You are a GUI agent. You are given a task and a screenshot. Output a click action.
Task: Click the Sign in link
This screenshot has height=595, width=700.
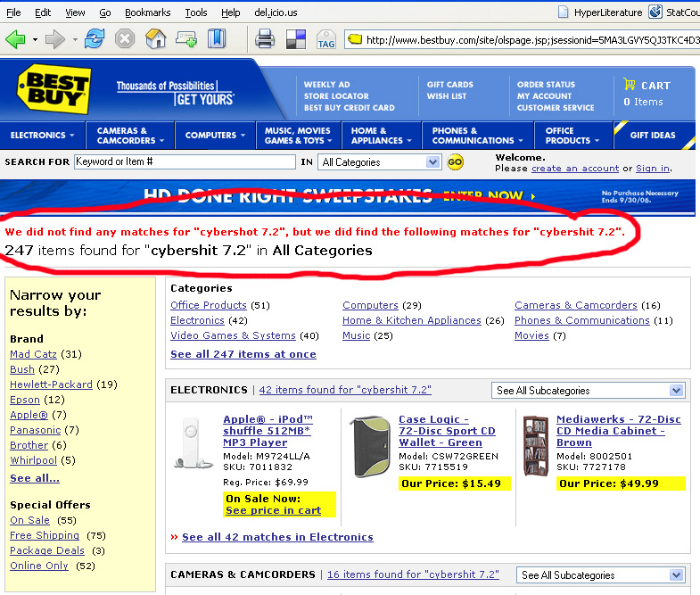click(653, 169)
